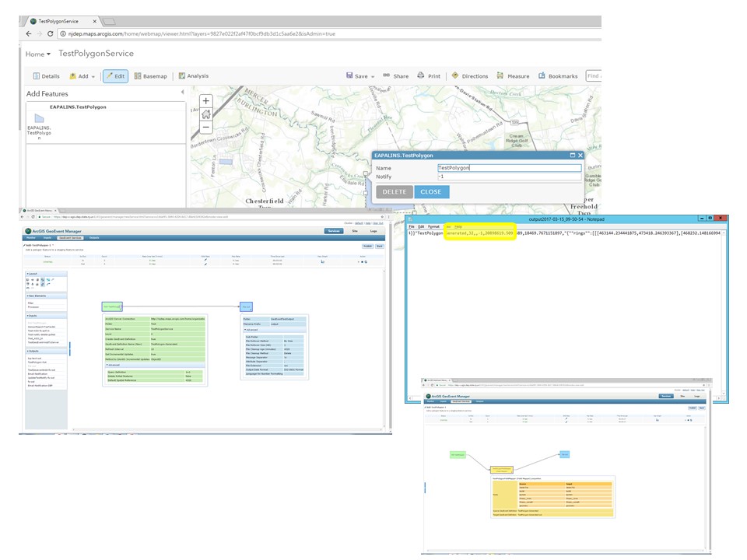Select blue output node in Layout-panel GeoEvent window
The width and height of the screenshot is (747, 560).
point(247,306)
